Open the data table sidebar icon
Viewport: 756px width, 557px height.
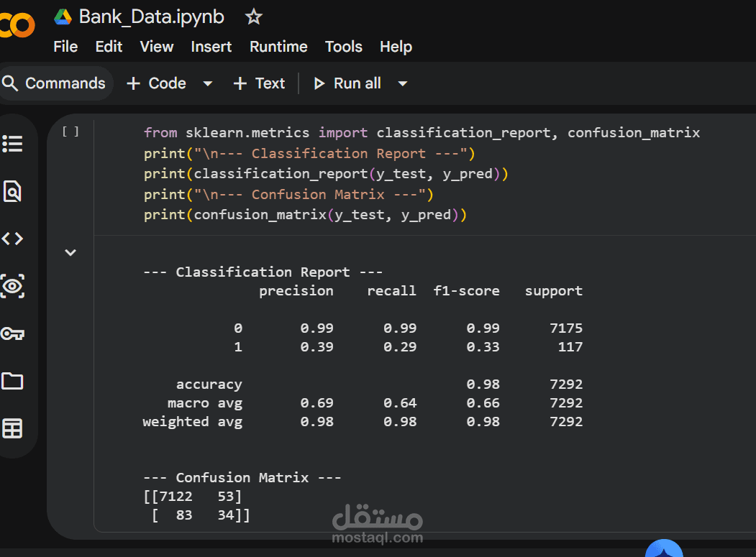click(x=12, y=428)
